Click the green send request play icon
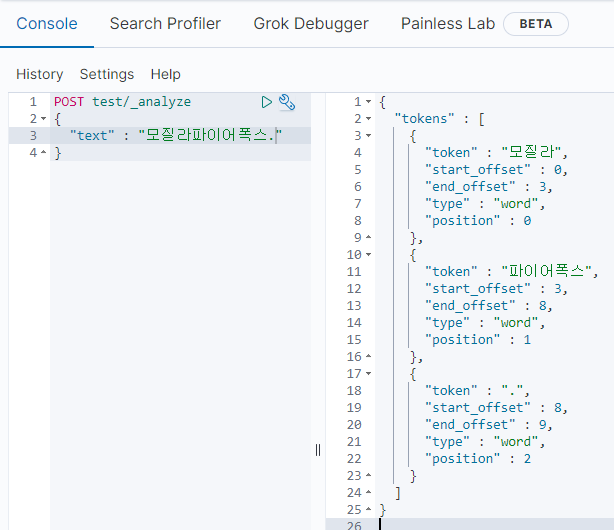This screenshot has width=614, height=530. (x=266, y=102)
